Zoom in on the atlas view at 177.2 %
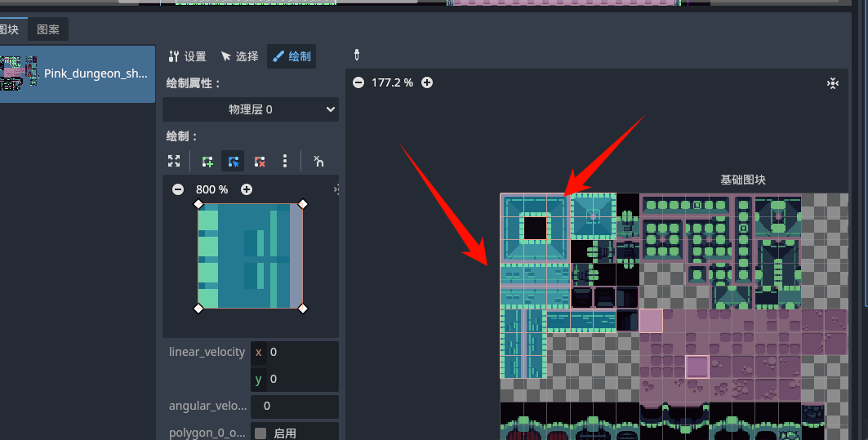This screenshot has height=440, width=868. pyautogui.click(x=427, y=82)
